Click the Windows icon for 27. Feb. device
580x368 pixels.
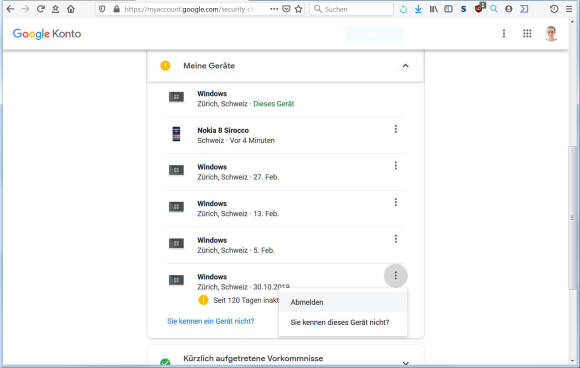tap(176, 171)
